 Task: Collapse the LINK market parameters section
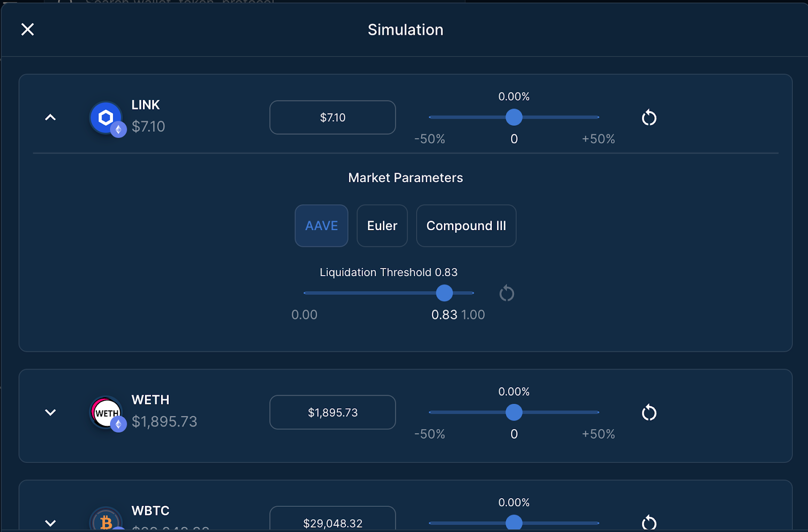tap(50, 118)
